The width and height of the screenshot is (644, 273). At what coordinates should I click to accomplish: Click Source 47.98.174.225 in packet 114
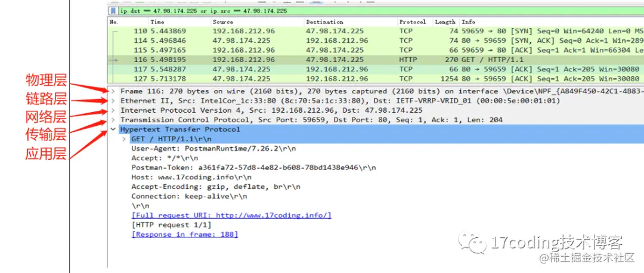(x=241, y=41)
